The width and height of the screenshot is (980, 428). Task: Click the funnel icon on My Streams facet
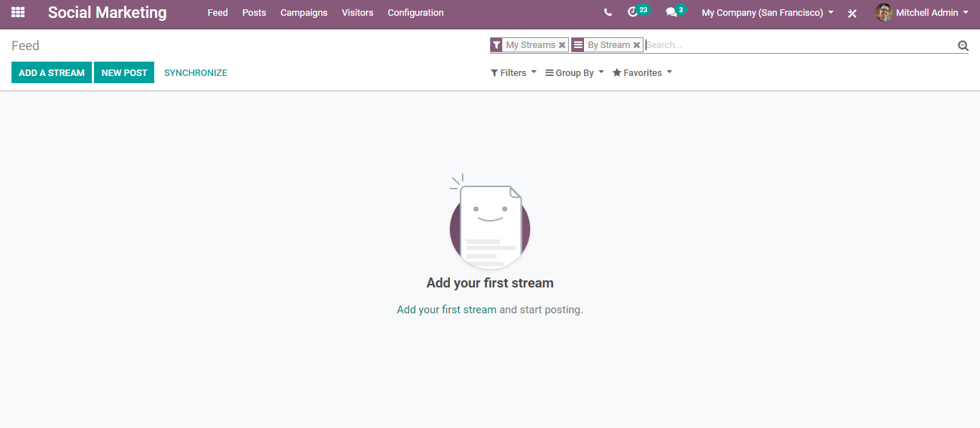point(496,45)
